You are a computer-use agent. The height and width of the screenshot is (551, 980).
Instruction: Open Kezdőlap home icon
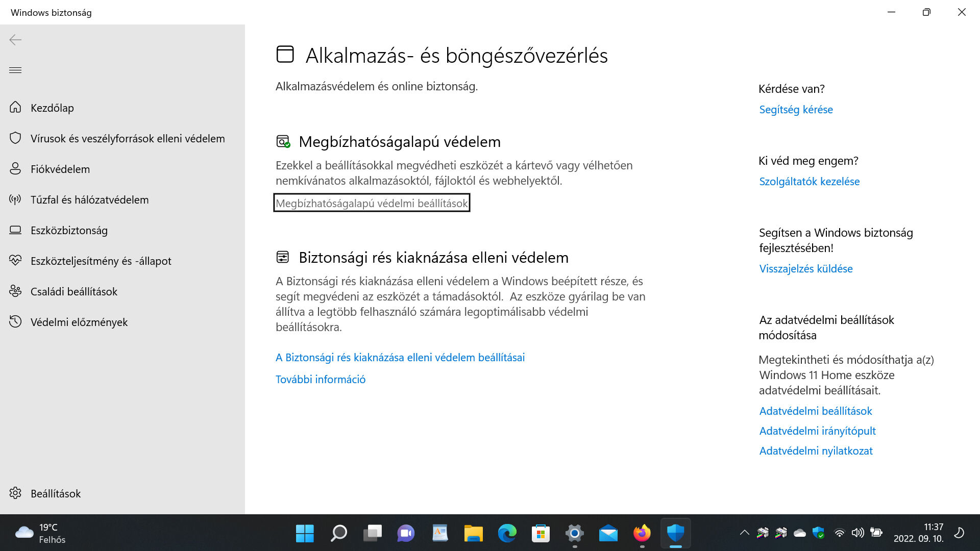coord(16,108)
